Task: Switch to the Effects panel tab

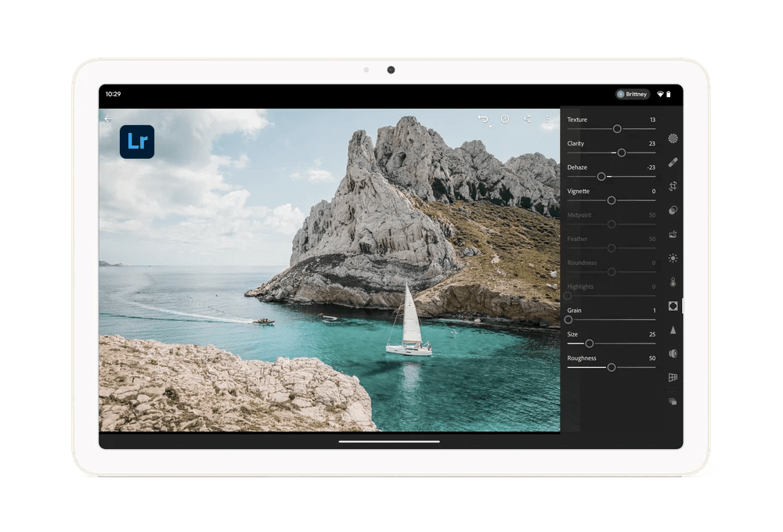Action: pyautogui.click(x=673, y=306)
